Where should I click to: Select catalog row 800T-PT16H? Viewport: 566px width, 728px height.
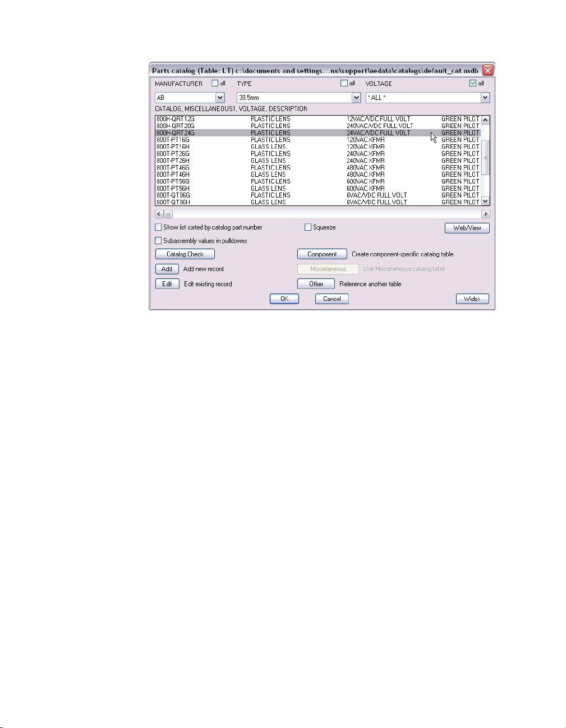pos(318,146)
